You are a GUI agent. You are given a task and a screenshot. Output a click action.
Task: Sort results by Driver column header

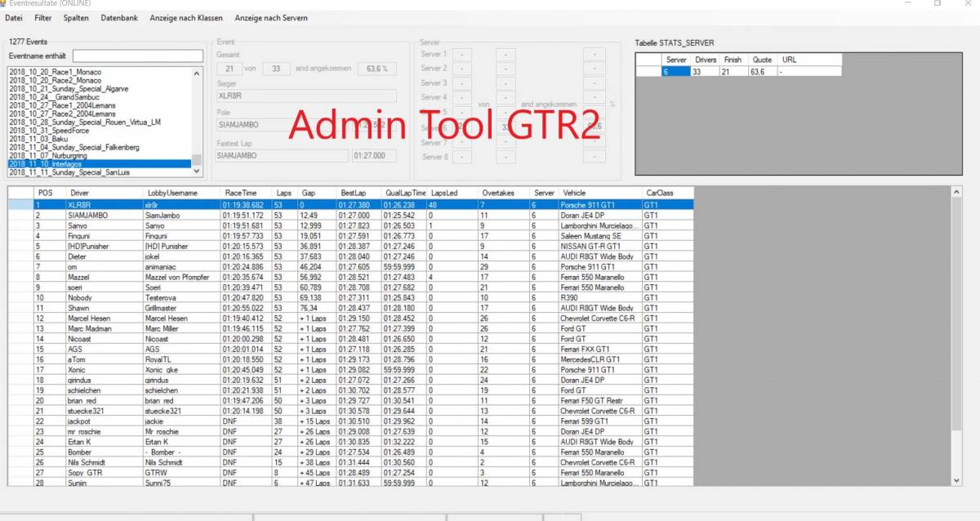[x=80, y=193]
